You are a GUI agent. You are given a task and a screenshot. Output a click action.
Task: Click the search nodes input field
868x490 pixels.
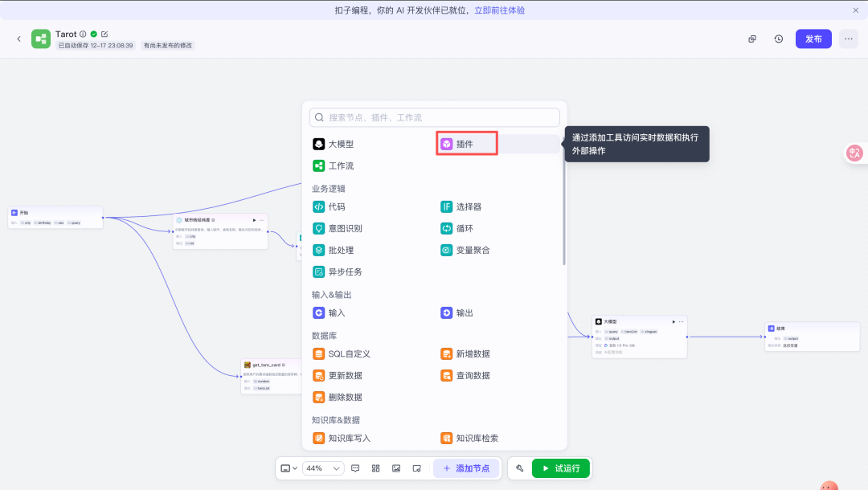[435, 117]
